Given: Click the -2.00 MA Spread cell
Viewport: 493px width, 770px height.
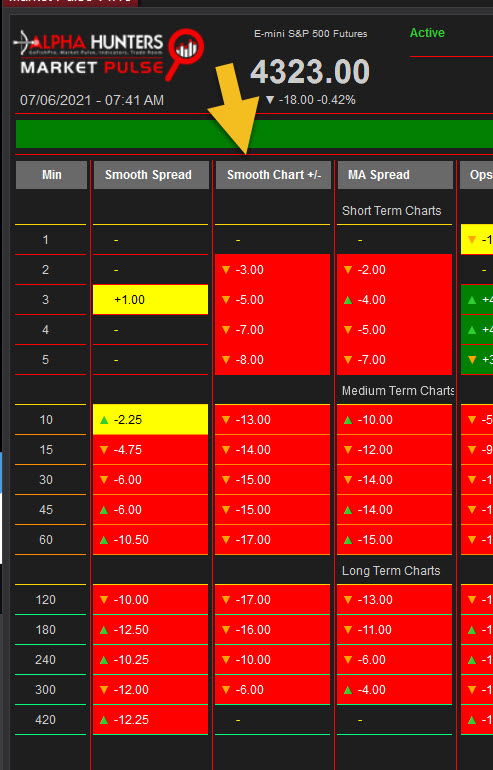Looking at the screenshot, I should (x=394, y=270).
